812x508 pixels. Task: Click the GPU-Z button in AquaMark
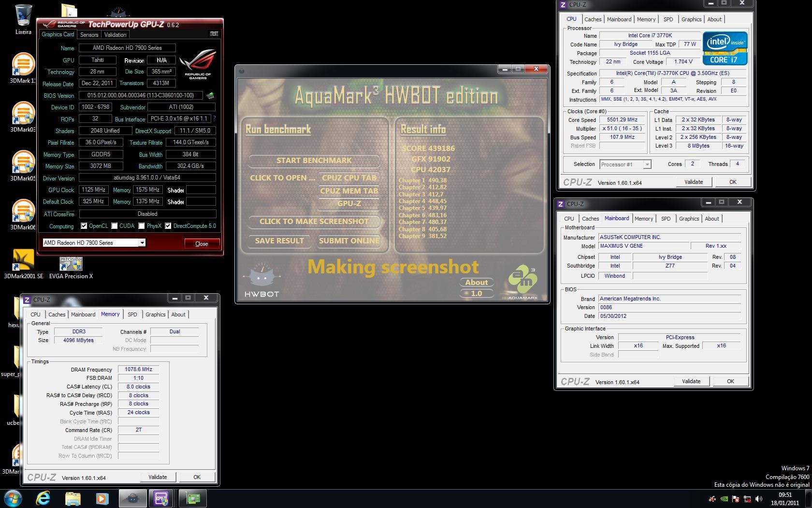tap(349, 204)
